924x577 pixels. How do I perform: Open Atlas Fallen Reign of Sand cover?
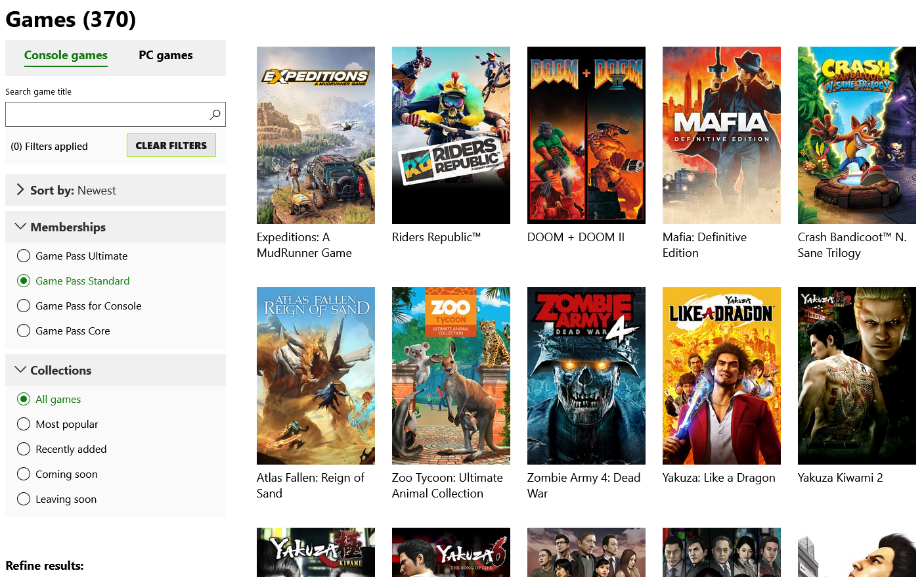click(316, 376)
